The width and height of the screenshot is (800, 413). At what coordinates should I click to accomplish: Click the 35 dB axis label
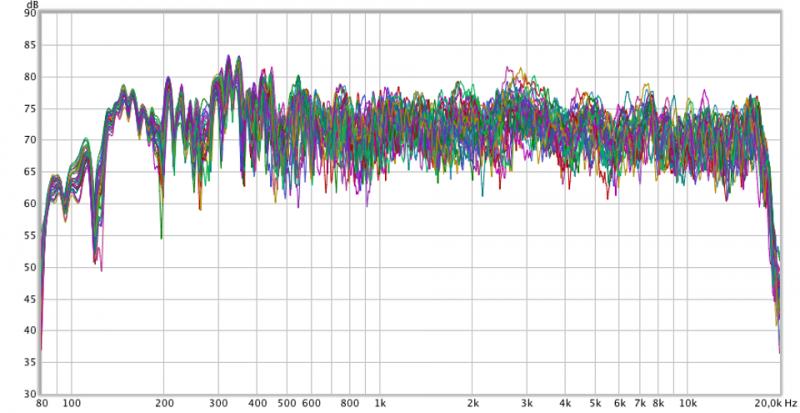pos(30,362)
